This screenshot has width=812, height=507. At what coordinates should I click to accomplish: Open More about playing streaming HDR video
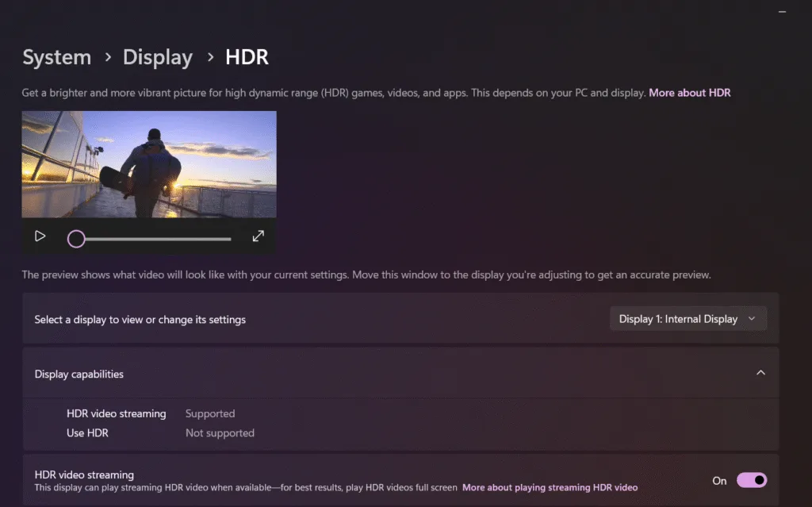click(550, 487)
